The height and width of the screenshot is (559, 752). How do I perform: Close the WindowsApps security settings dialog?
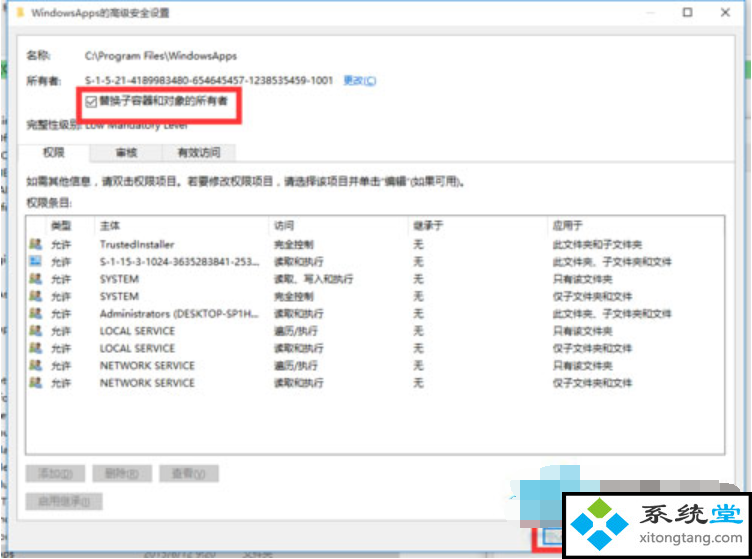click(x=725, y=12)
